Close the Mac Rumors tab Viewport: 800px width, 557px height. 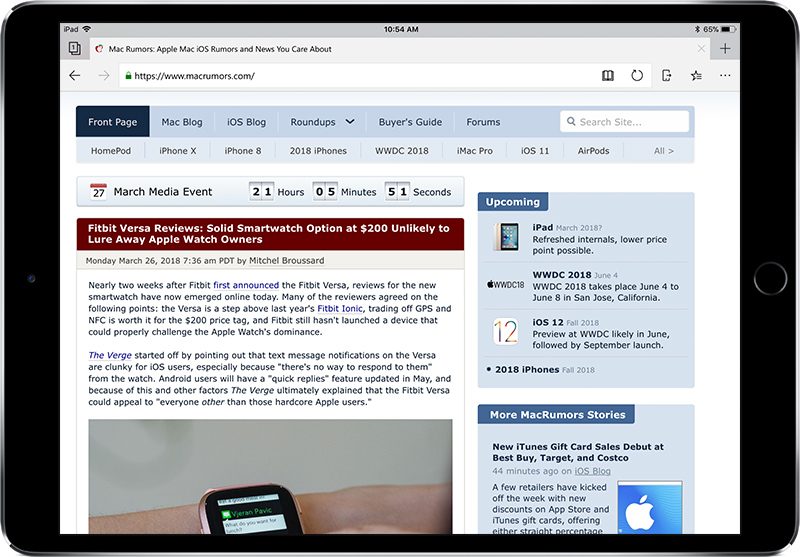(701, 48)
